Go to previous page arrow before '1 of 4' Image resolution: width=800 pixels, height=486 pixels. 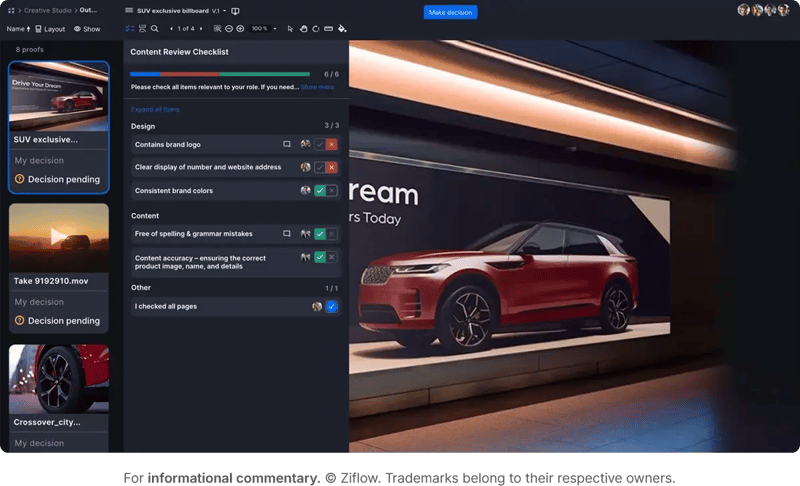click(171, 29)
